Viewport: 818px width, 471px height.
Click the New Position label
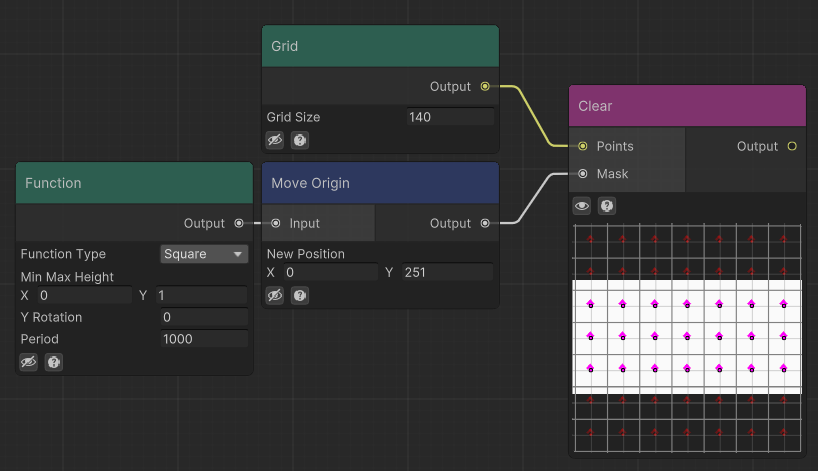pos(306,254)
